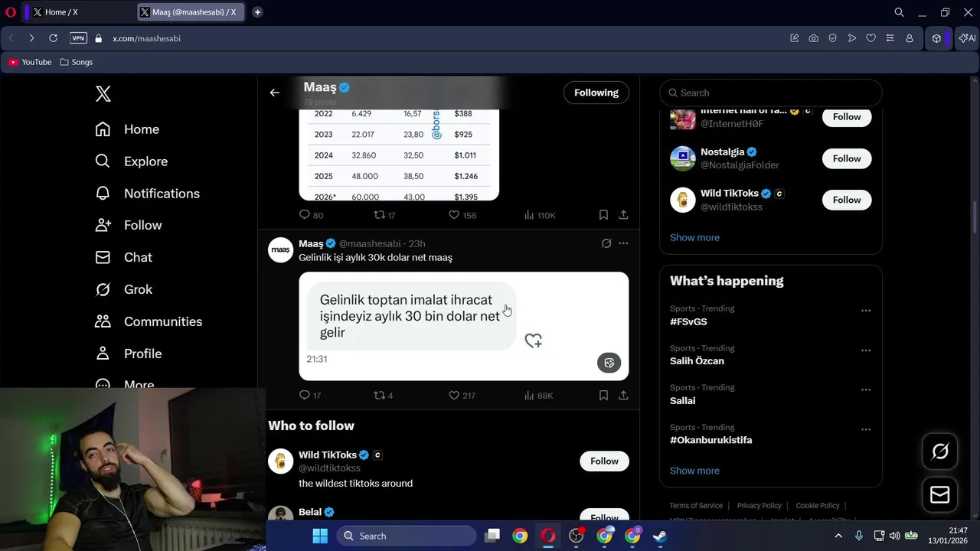Screen dimensions: 980x551
Task: Reply to the Gelinlik işi post
Action: tap(305, 396)
